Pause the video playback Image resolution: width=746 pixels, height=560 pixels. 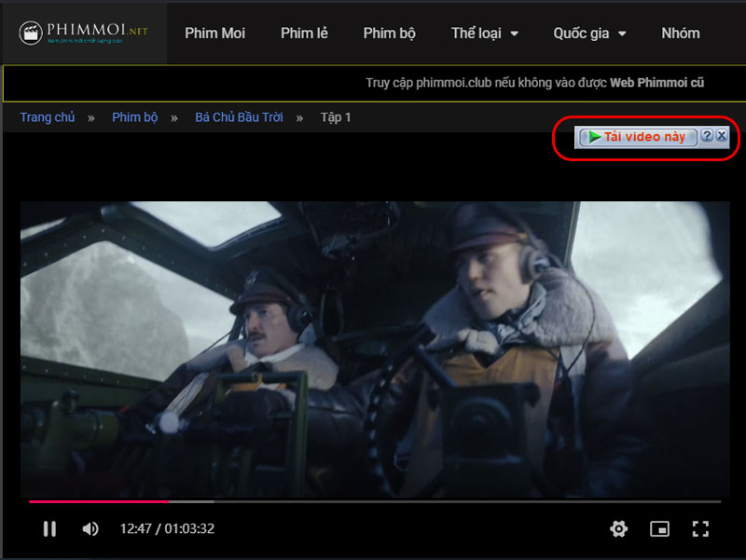pos(49,529)
